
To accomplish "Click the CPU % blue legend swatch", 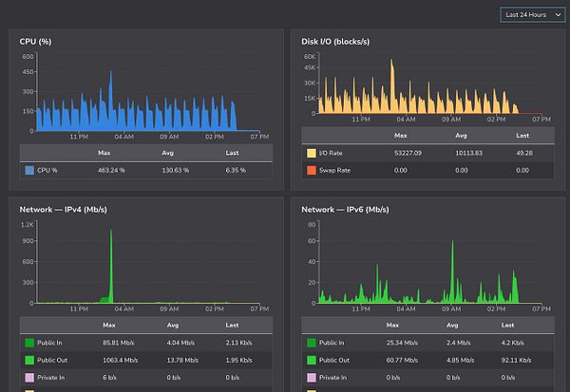I will click(x=29, y=170).
